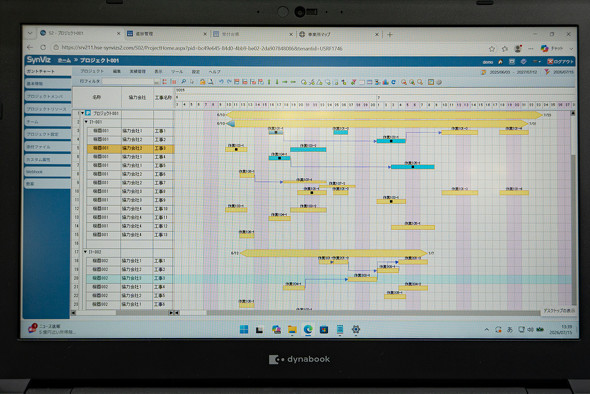Collapse the 002 group in row 17

(x=85, y=252)
